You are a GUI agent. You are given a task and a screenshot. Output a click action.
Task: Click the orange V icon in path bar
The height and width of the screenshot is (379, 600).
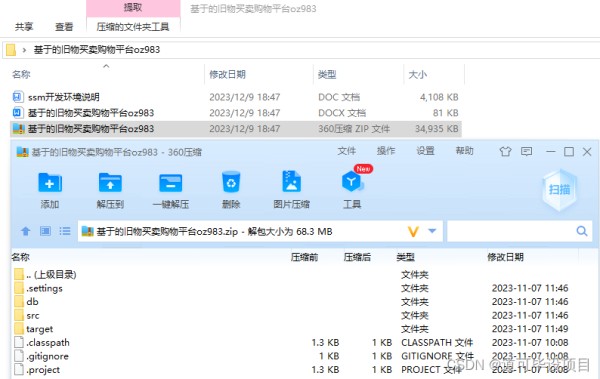coord(413,231)
